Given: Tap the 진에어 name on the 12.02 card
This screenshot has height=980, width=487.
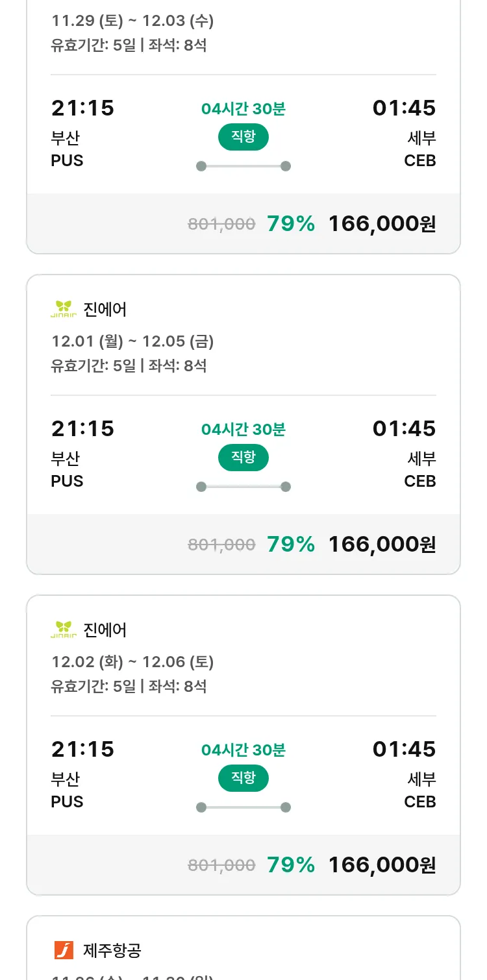Looking at the screenshot, I should [x=105, y=630].
